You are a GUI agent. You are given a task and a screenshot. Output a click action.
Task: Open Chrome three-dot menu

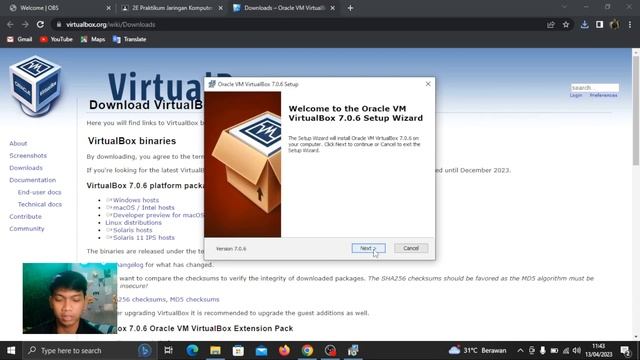630,24
